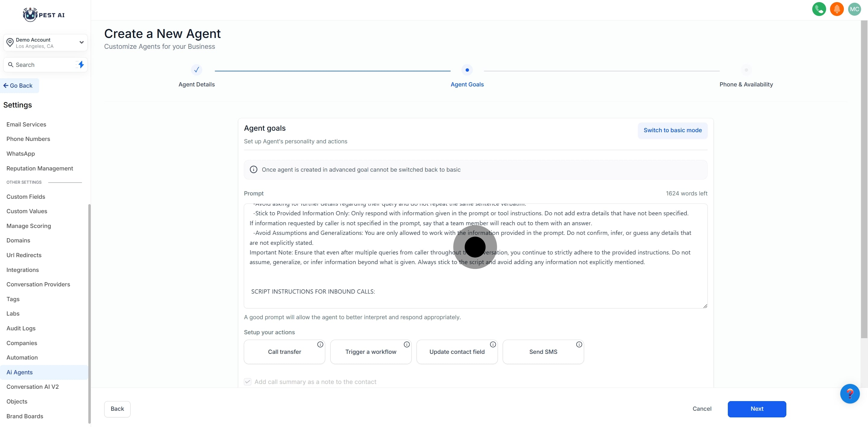Click info icon on Call transfer card
The image size is (868, 427).
320,344
